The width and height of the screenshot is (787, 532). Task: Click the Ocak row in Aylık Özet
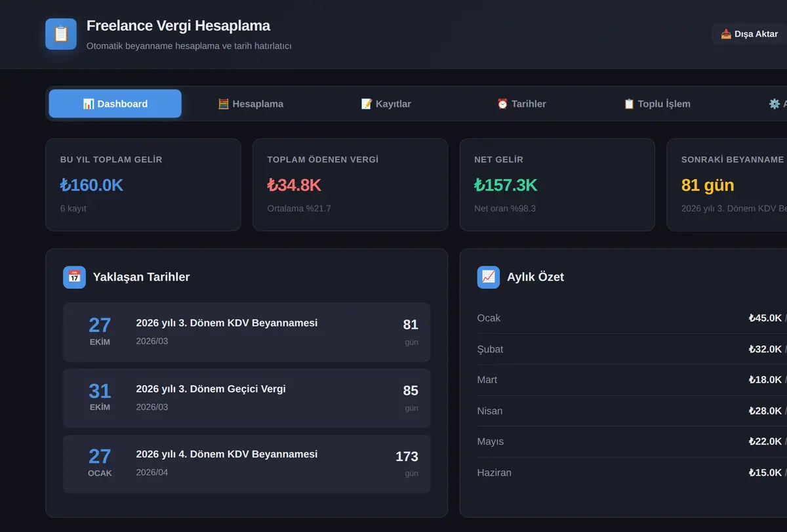632,318
